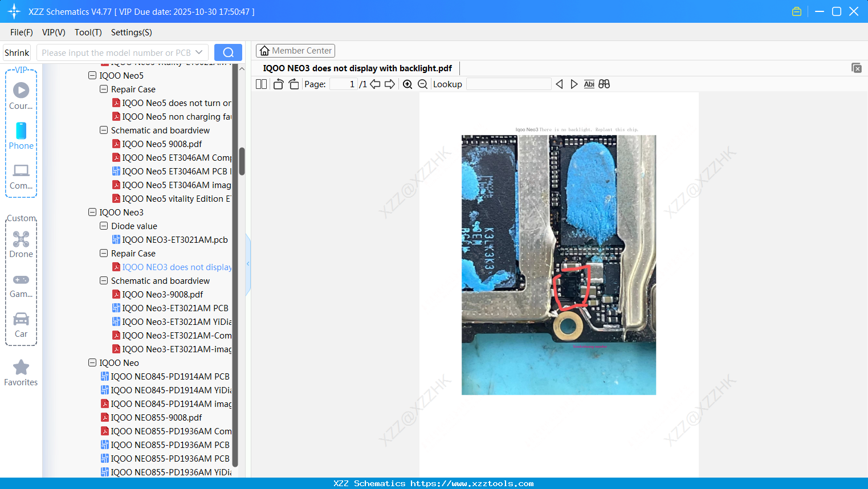Collapse Schematic and boardview under IQOO Neo5

click(x=104, y=130)
